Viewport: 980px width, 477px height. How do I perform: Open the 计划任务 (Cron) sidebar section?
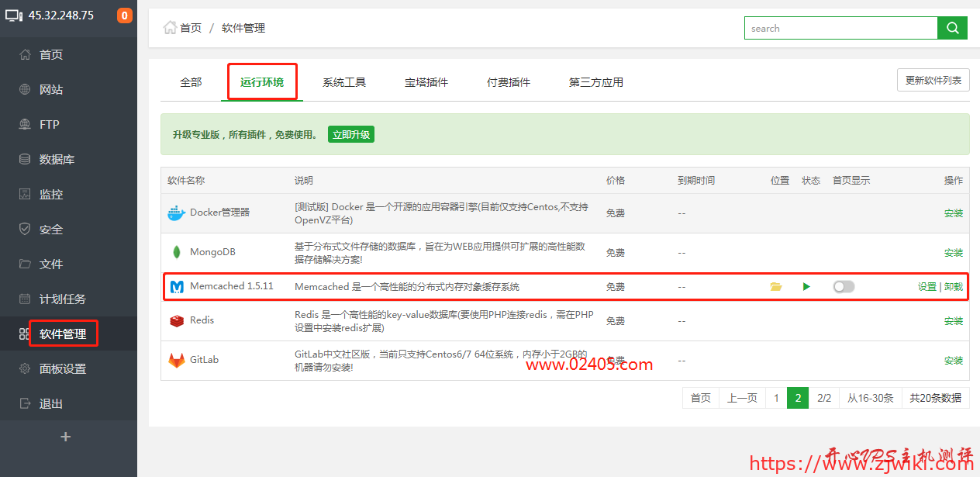tap(58, 298)
